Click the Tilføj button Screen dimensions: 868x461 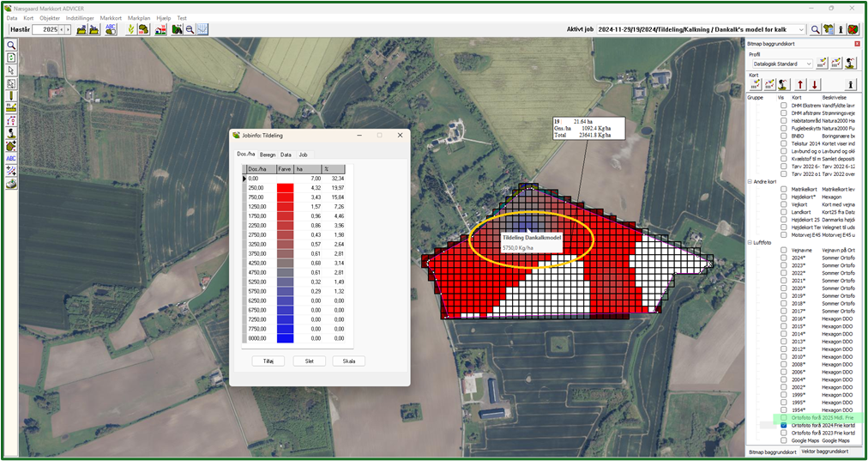tap(268, 361)
